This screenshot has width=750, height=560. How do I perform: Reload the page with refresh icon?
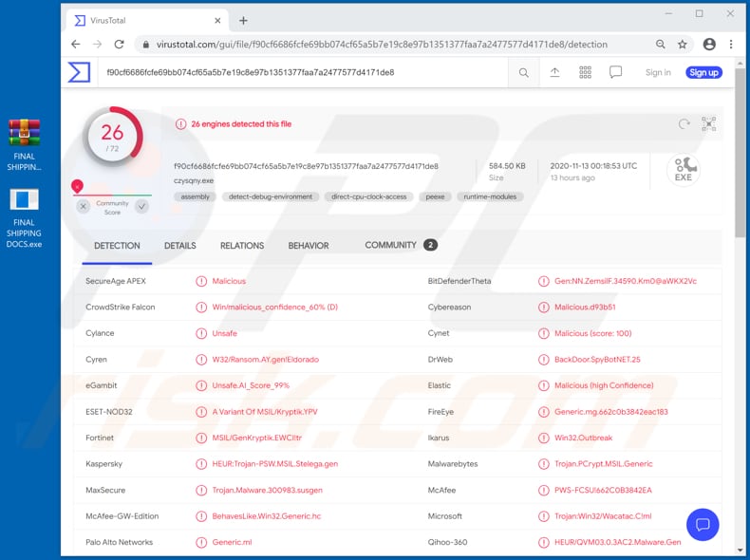119,45
